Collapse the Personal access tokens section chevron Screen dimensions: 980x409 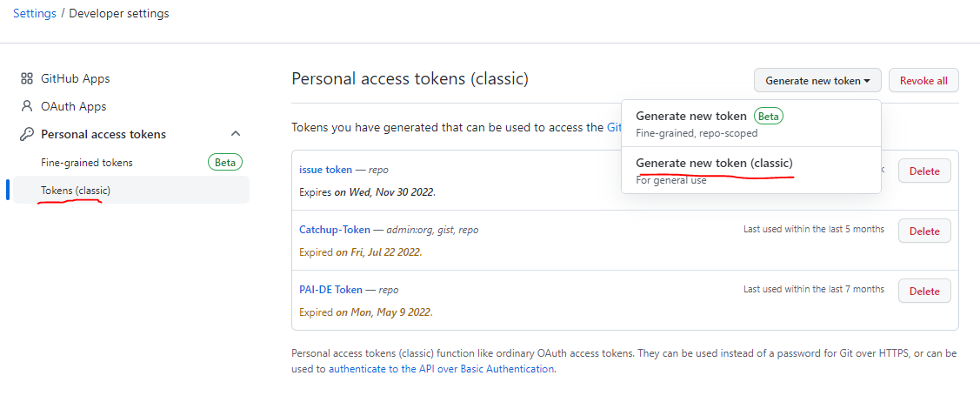(x=235, y=134)
